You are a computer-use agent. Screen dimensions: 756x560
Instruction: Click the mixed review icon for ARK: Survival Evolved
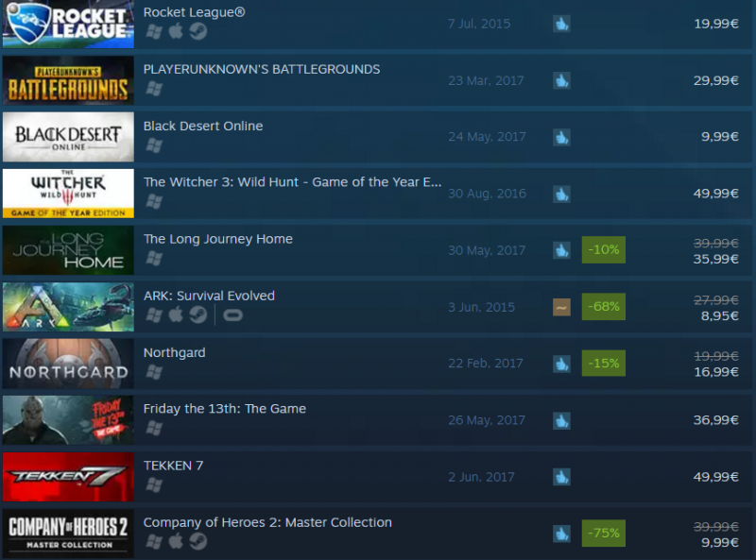[561, 307]
